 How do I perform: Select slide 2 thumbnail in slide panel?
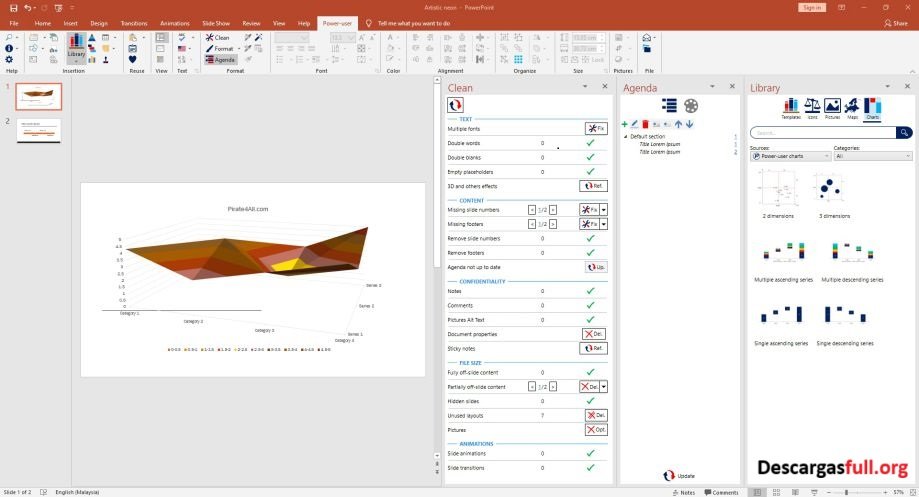coord(39,130)
